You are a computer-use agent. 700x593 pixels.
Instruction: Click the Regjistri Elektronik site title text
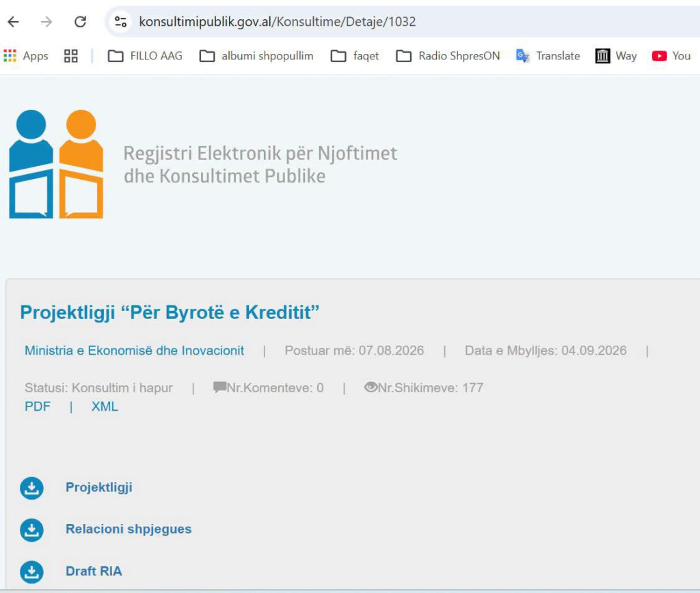(x=260, y=164)
